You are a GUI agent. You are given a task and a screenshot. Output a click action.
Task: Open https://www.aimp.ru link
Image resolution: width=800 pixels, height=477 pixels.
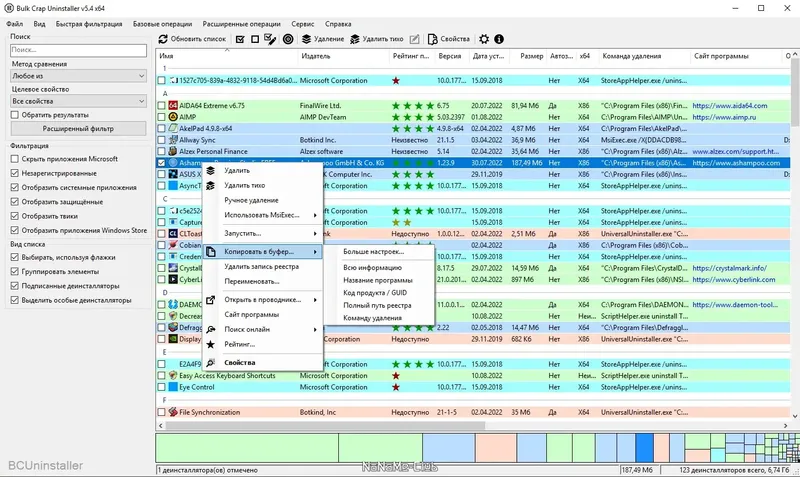(724, 117)
